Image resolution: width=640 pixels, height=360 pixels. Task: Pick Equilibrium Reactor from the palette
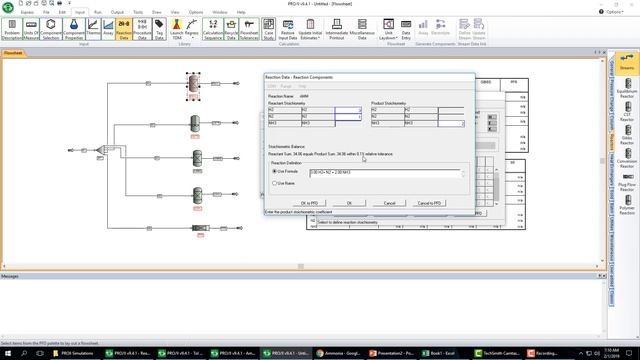(x=627, y=88)
